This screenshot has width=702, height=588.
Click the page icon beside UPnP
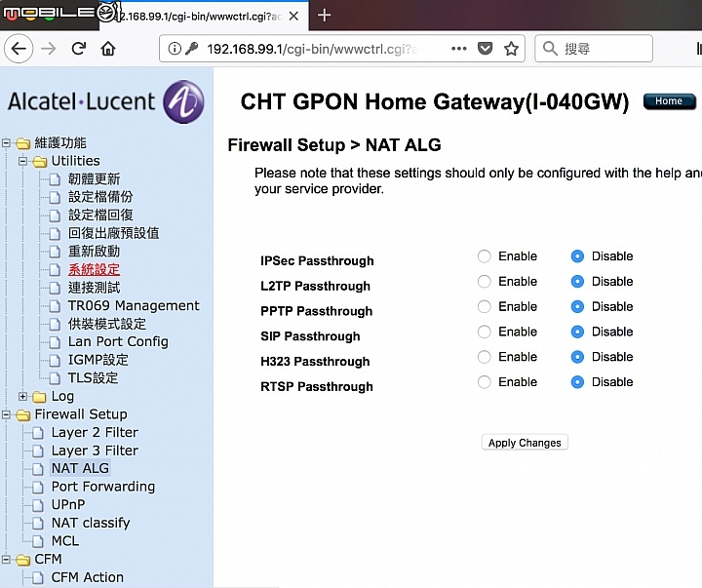(x=38, y=505)
